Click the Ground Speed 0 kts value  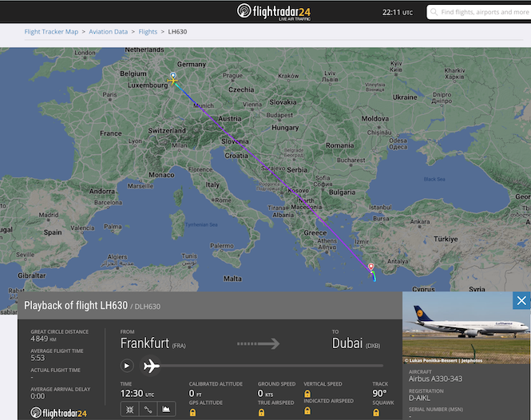coord(265,393)
